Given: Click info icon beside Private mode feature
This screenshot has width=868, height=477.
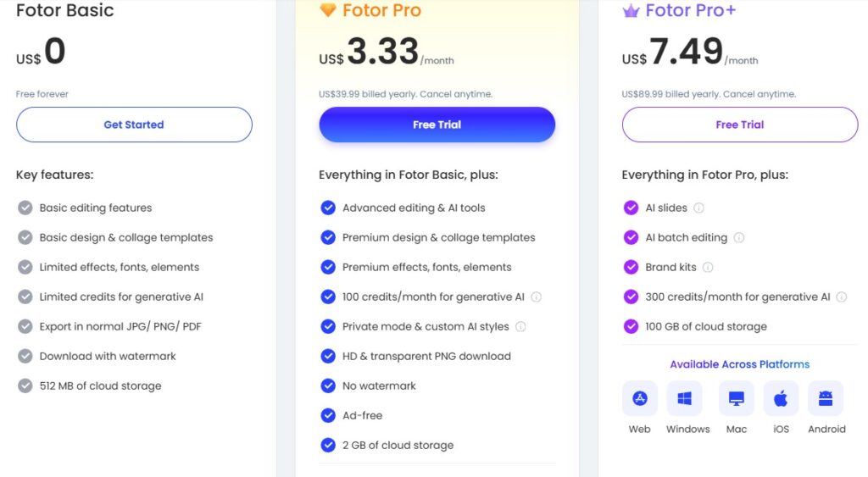Looking at the screenshot, I should pos(521,327).
